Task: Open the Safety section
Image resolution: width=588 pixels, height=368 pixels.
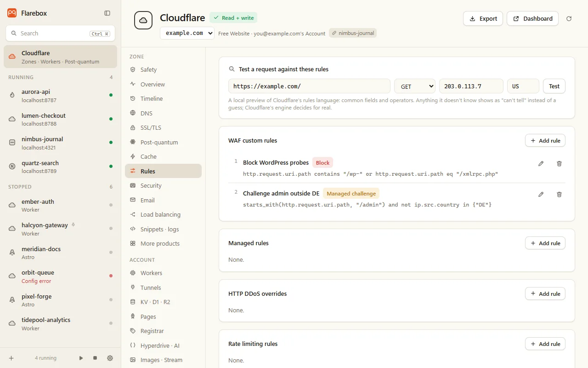Action: (x=163, y=69)
